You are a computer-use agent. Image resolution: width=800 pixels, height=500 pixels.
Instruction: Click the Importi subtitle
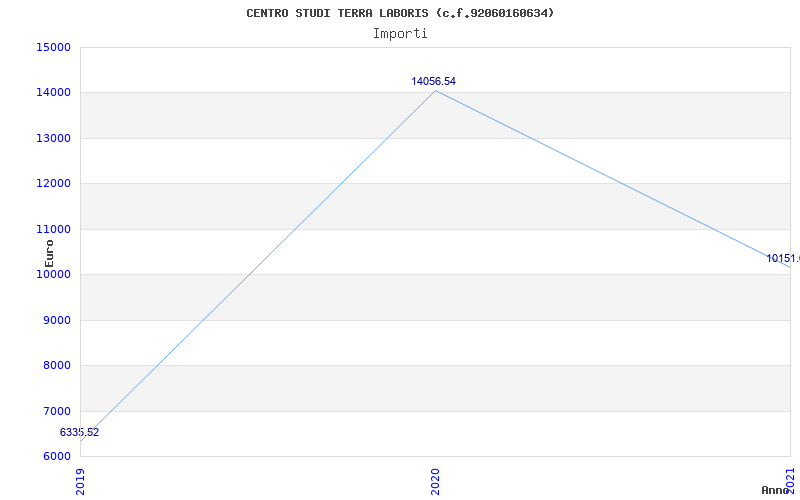(x=400, y=34)
